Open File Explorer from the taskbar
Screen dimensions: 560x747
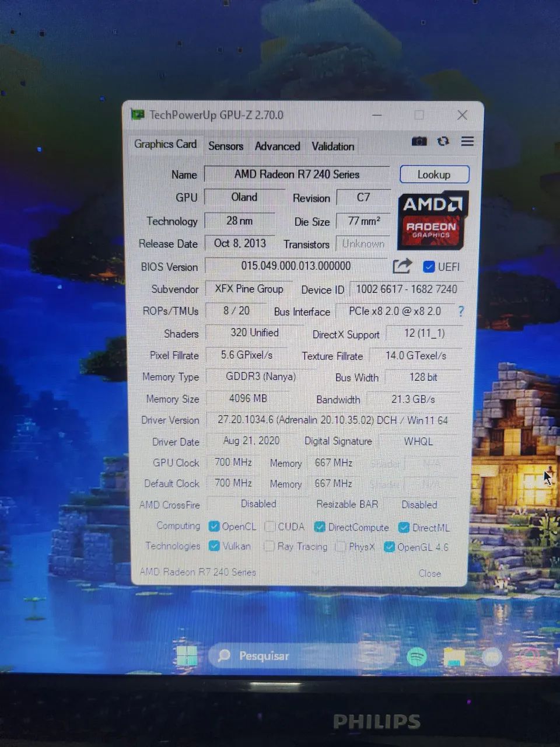454,657
